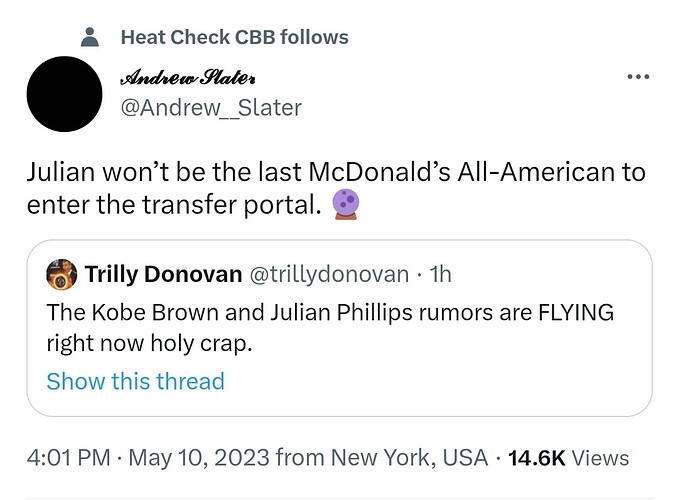Click the Trilly Donovan display name
The width and height of the screenshot is (678, 500).
tap(163, 274)
